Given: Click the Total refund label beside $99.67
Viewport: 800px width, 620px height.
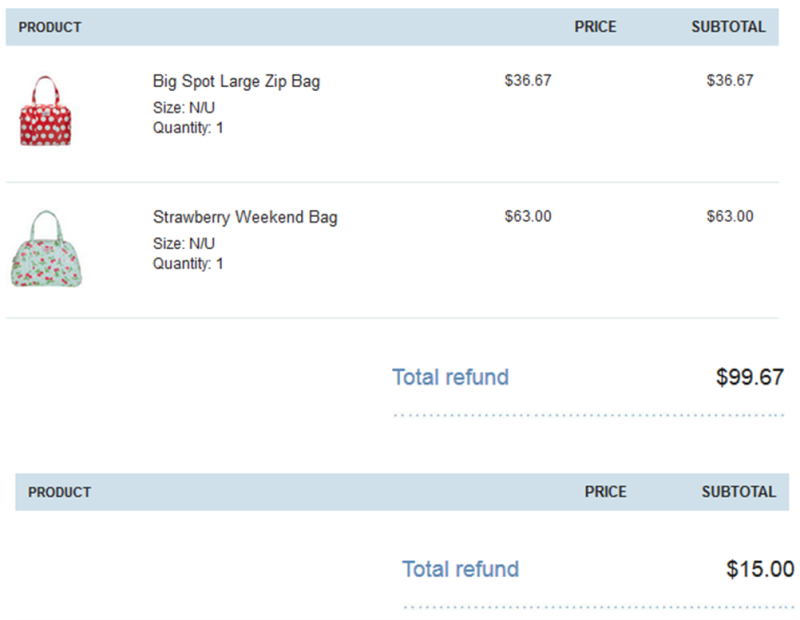Looking at the screenshot, I should [451, 377].
